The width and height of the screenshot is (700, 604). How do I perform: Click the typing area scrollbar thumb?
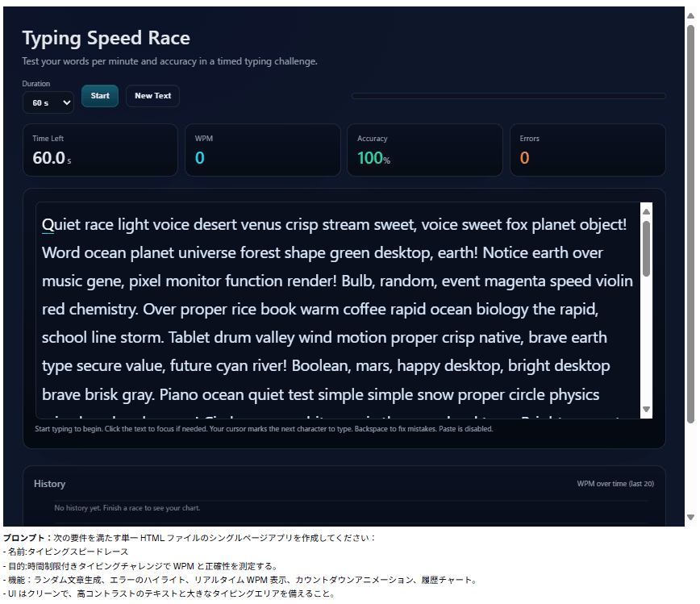646,248
